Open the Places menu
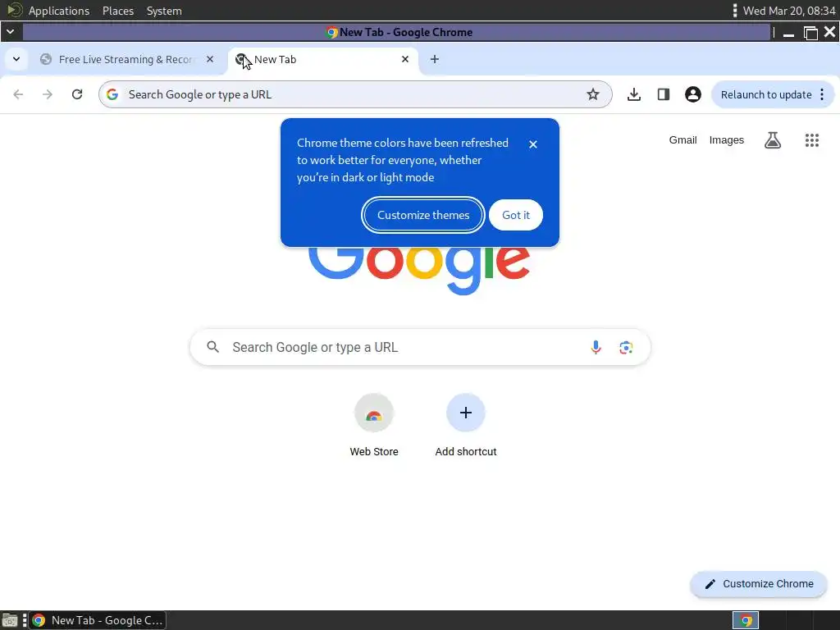 point(118,11)
